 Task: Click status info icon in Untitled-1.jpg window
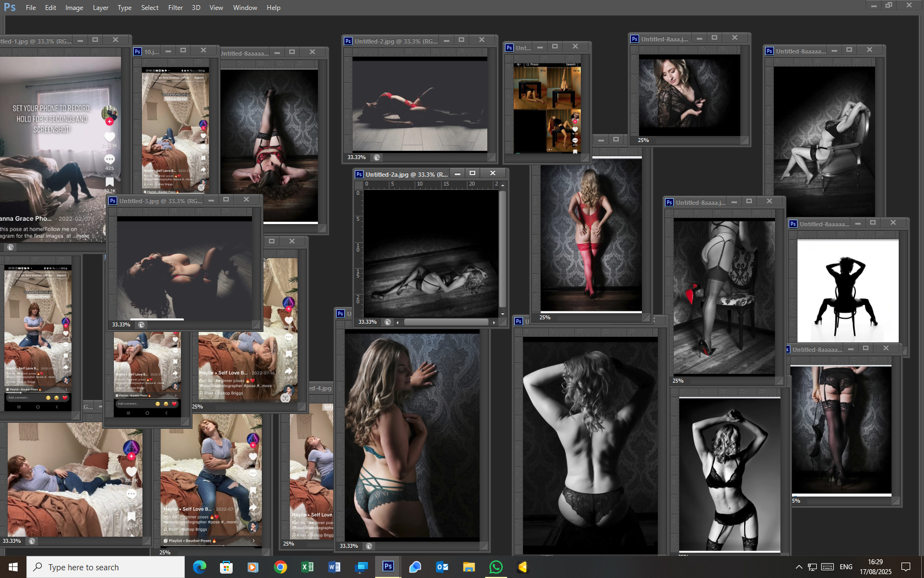pyautogui.click(x=10, y=247)
